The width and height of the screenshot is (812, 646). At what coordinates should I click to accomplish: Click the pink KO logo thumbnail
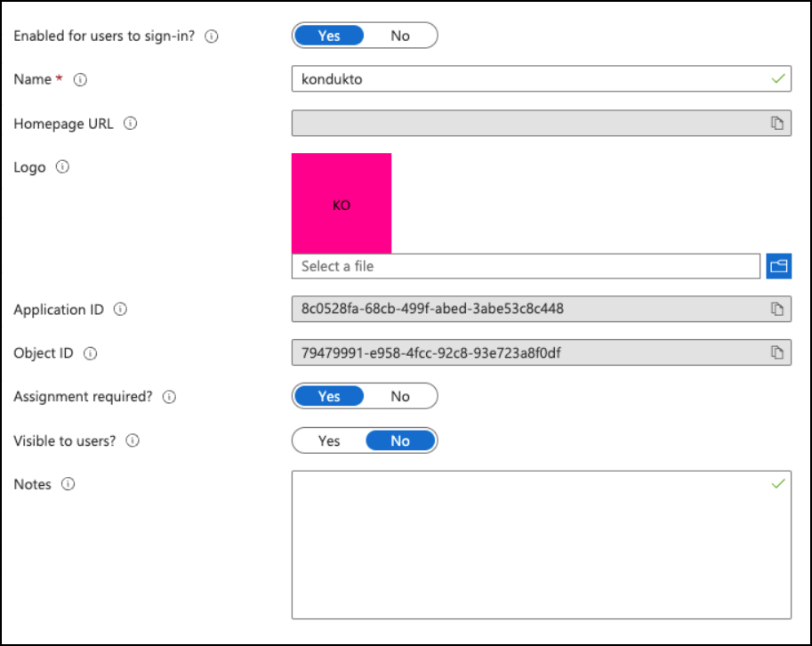pyautogui.click(x=342, y=204)
